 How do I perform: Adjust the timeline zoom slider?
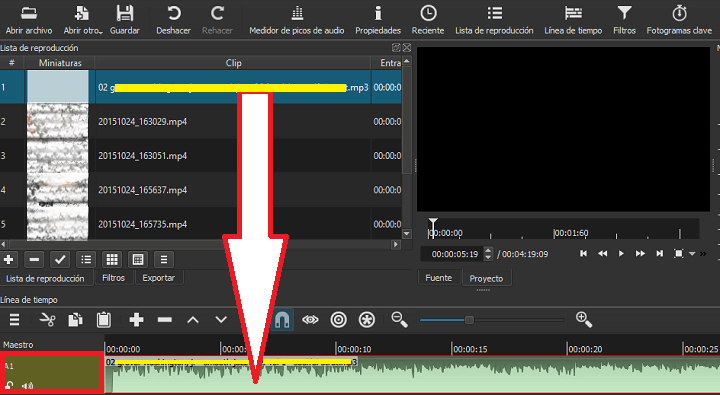pos(491,320)
